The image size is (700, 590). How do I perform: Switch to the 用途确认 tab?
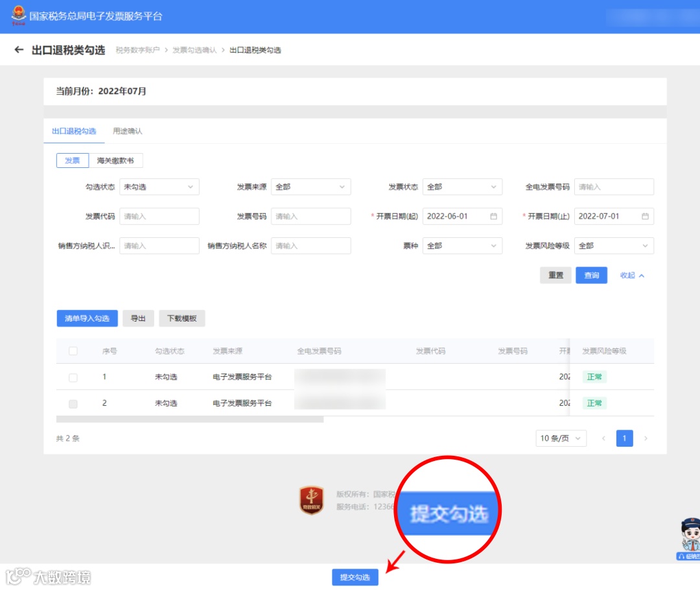pyautogui.click(x=127, y=131)
